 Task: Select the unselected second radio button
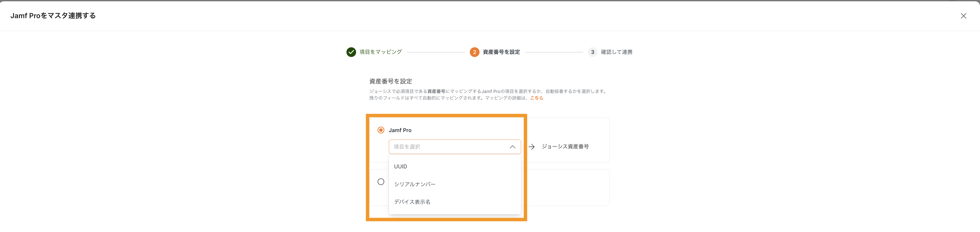pos(380,182)
